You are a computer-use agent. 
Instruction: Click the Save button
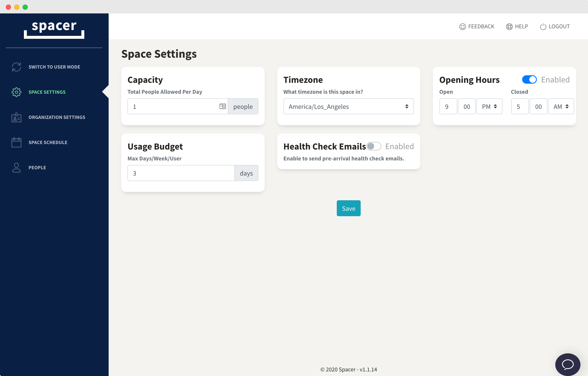(349, 208)
